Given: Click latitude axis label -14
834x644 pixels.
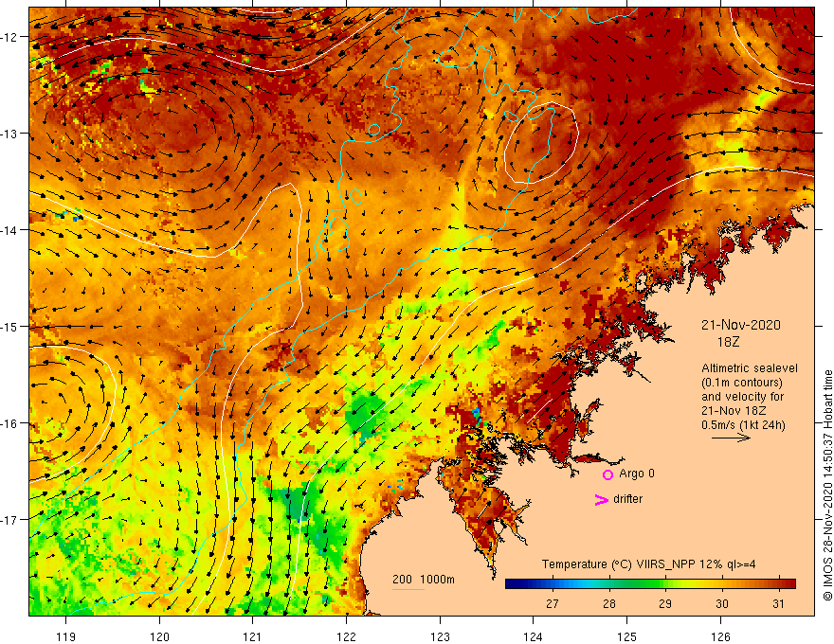Looking at the screenshot, I should point(9,230).
